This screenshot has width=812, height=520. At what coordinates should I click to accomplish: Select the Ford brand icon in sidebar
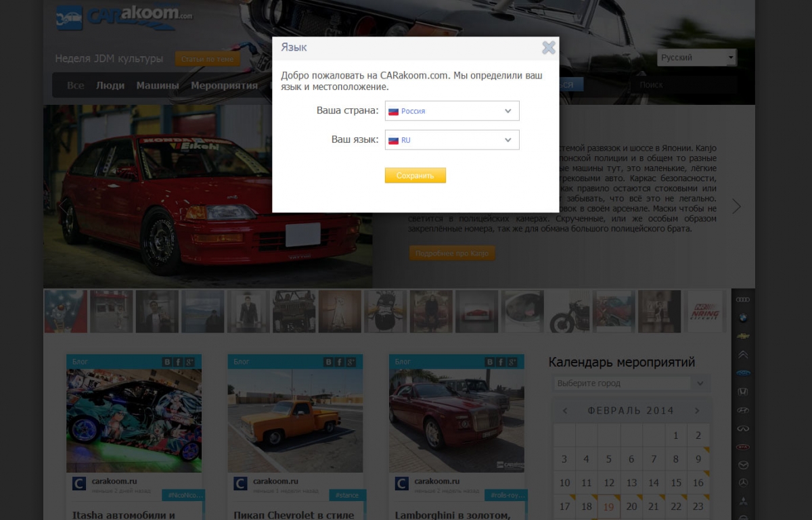coord(743,373)
